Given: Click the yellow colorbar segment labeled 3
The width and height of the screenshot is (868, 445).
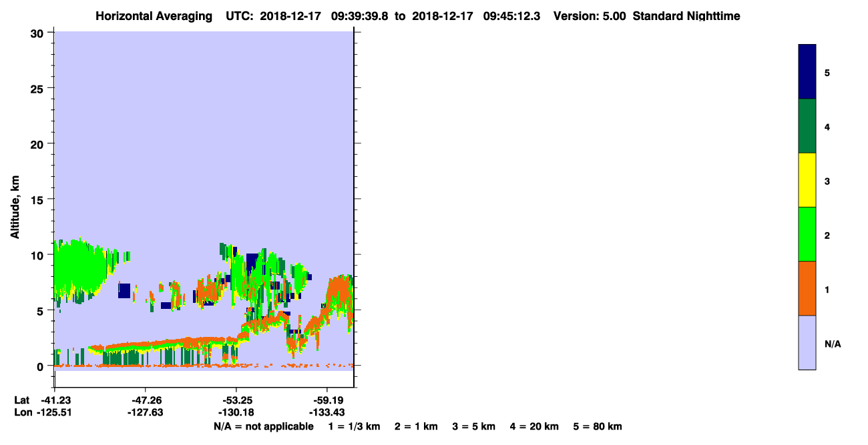Looking at the screenshot, I should pyautogui.click(x=807, y=180).
